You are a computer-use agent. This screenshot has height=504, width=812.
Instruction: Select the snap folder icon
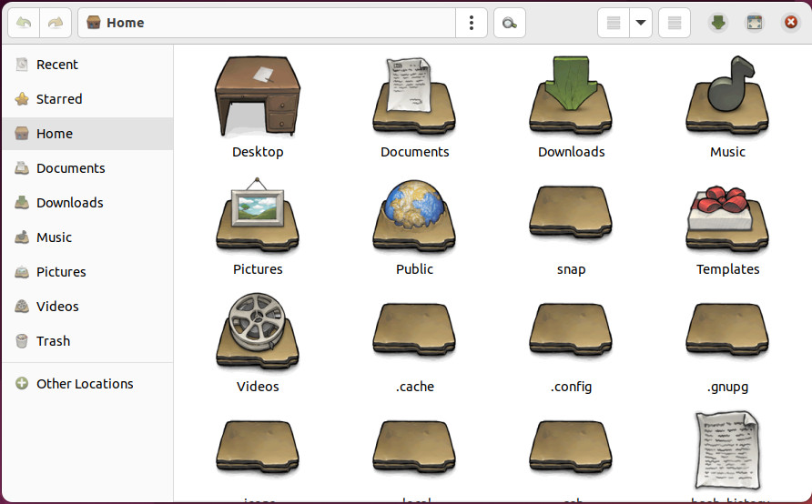(571, 212)
